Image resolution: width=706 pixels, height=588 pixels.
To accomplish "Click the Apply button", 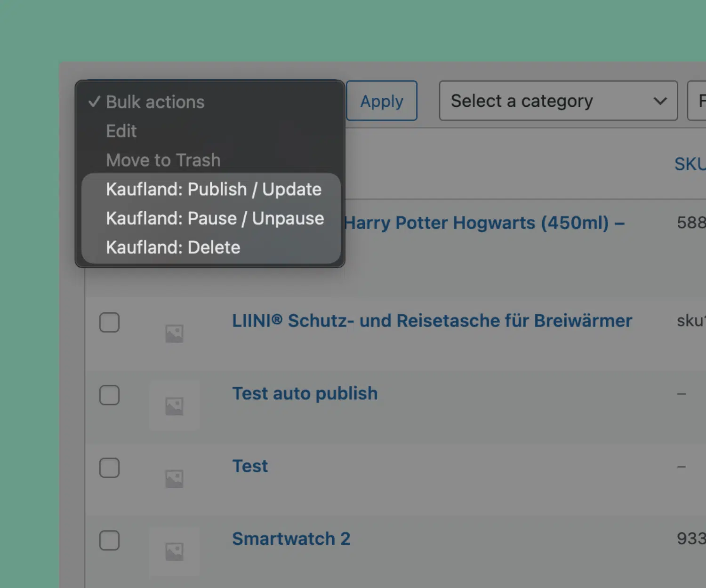I will (x=382, y=101).
